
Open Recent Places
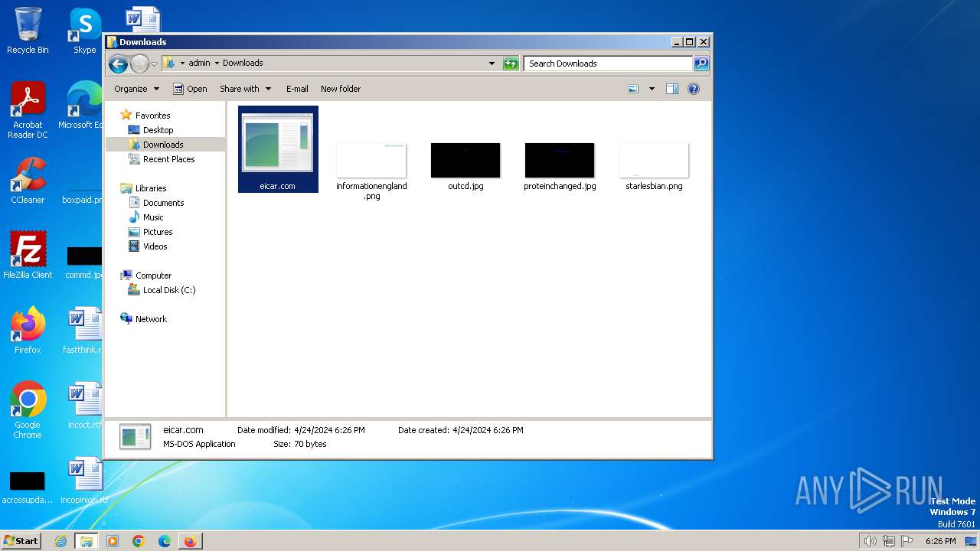(x=168, y=159)
